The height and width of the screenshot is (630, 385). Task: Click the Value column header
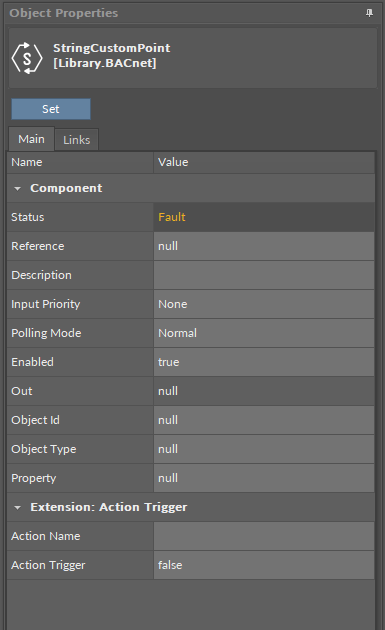[264, 162]
